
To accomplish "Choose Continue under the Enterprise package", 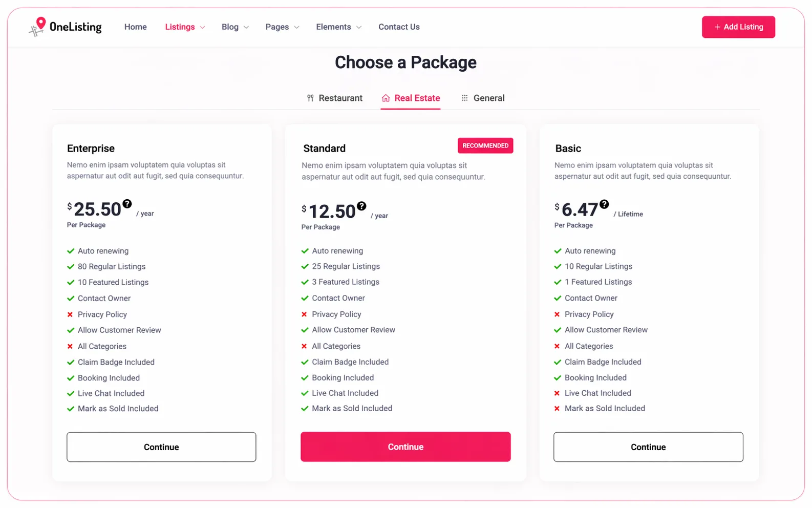I will (x=161, y=447).
